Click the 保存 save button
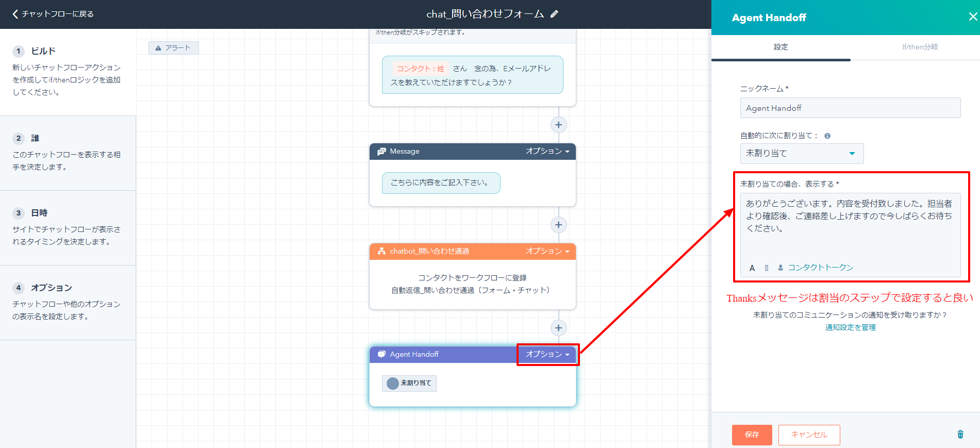This screenshot has width=980, height=448. tap(752, 435)
